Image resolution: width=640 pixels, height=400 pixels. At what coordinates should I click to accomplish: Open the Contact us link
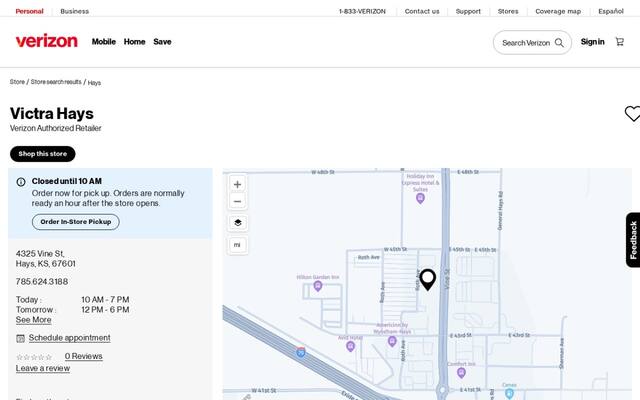click(422, 11)
